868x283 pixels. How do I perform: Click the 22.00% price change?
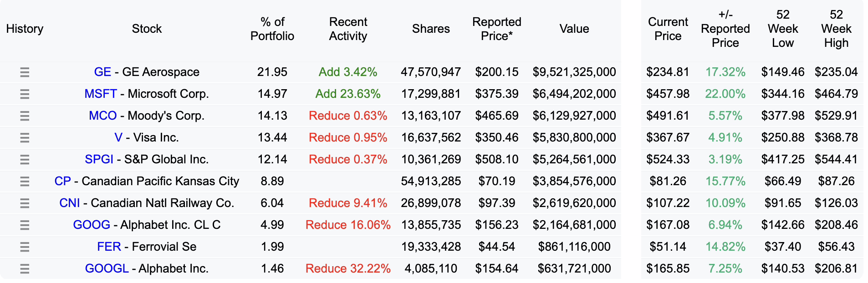[725, 94]
